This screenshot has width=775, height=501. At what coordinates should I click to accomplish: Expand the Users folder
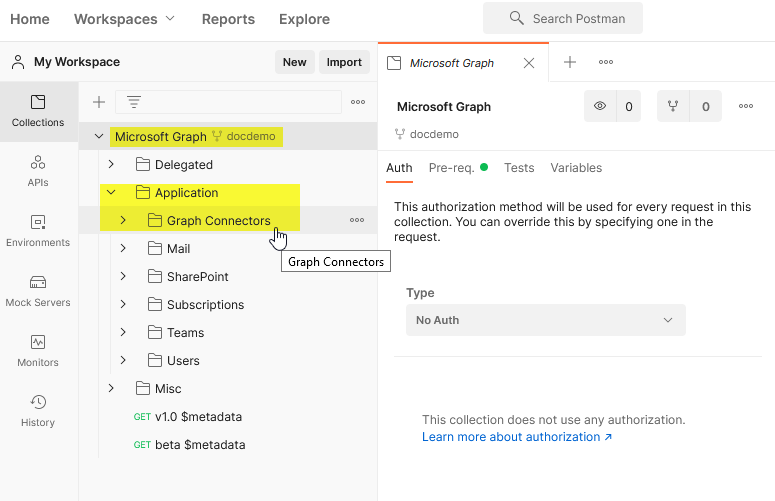[123, 361]
